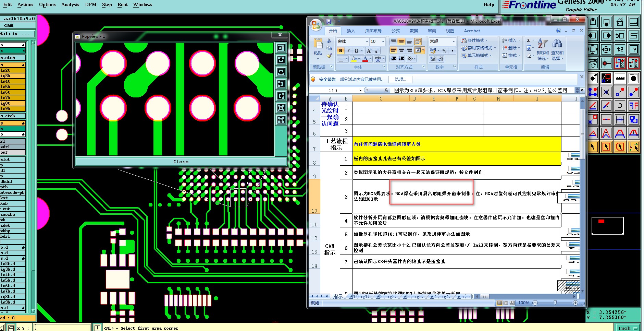This screenshot has height=331, width=644.
Task: Click the insert function fx icon
Action: click(386, 90)
